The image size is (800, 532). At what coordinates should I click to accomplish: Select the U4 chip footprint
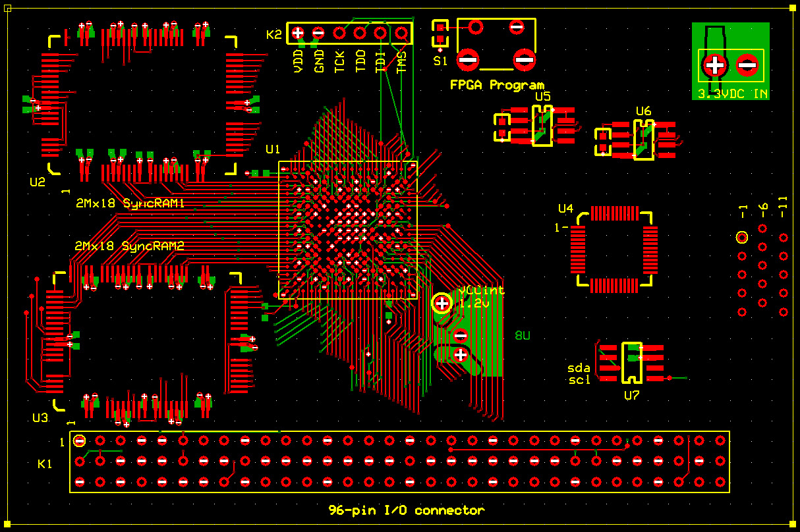[x=614, y=249]
